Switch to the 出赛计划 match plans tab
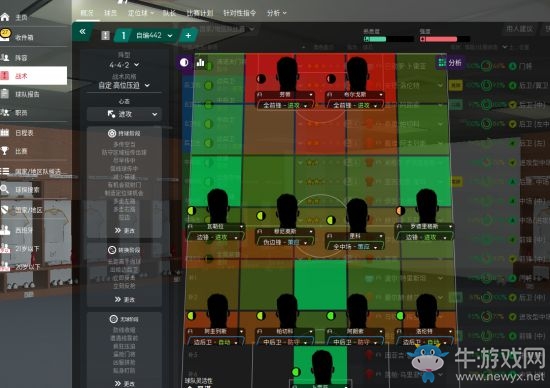This screenshot has width=550, height=388. (200, 13)
